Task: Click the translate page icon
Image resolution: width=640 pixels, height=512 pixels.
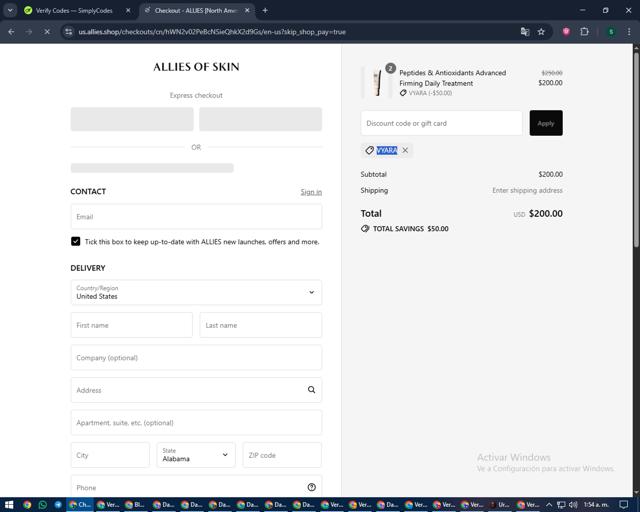Action: tap(525, 32)
